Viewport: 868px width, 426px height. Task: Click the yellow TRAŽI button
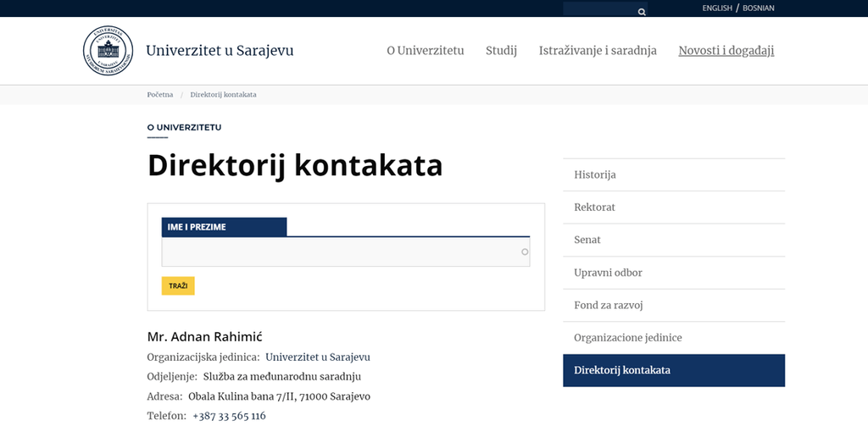[178, 286]
